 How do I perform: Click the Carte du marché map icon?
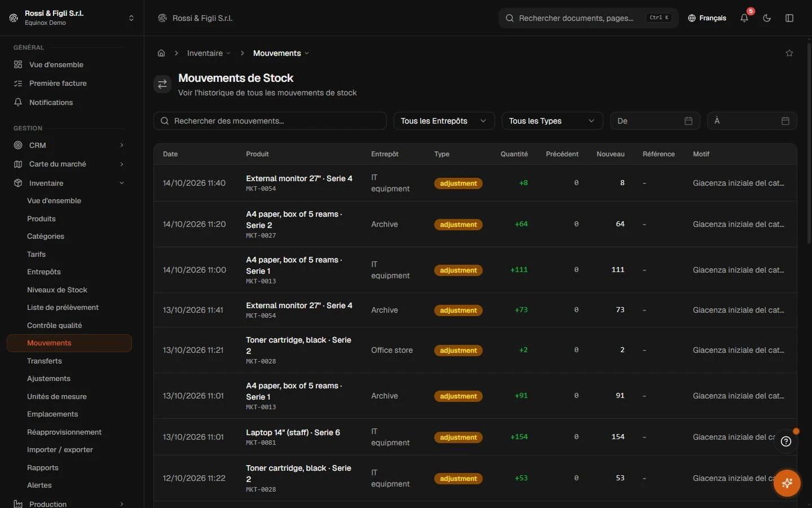18,164
